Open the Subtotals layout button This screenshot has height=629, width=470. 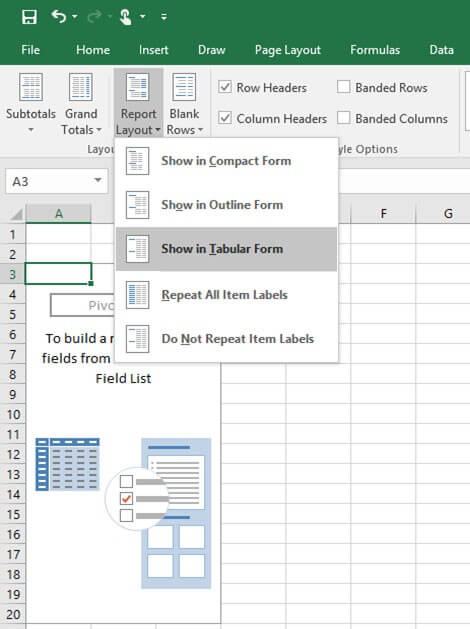pos(31,103)
